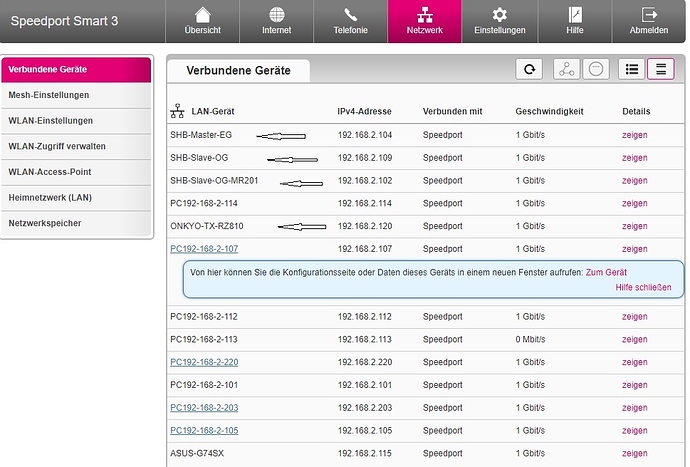Screen dimensions: 690x467
Task: Close help with Hilfe schließen
Action: [x=643, y=287]
